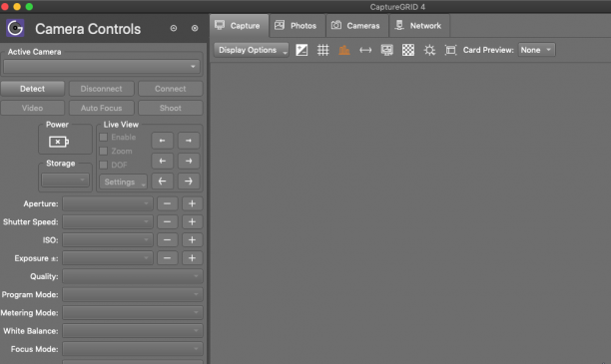Viewport: 611px width, 364px height.
Task: Open the Display Options dropdown
Action: coord(252,50)
